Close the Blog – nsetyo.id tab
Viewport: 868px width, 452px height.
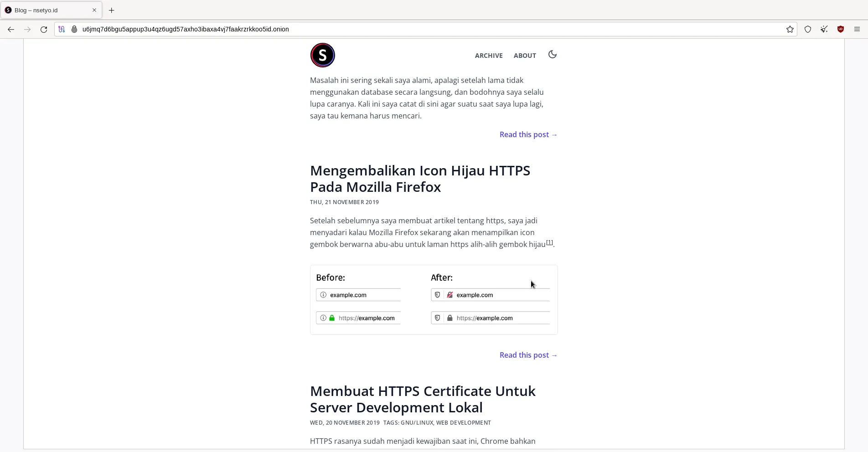94,10
